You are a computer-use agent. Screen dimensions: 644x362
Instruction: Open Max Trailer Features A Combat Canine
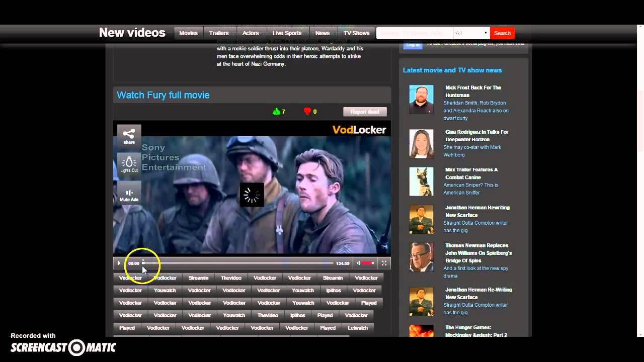(x=471, y=173)
